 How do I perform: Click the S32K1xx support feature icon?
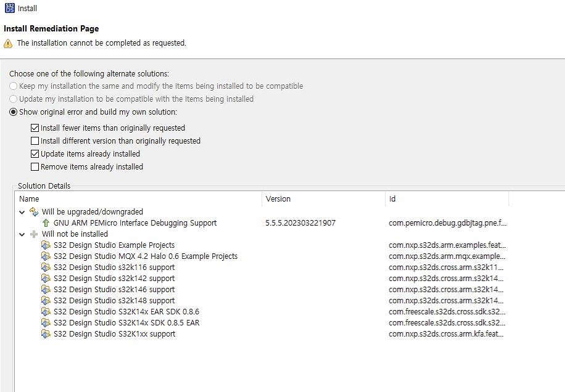pos(46,334)
